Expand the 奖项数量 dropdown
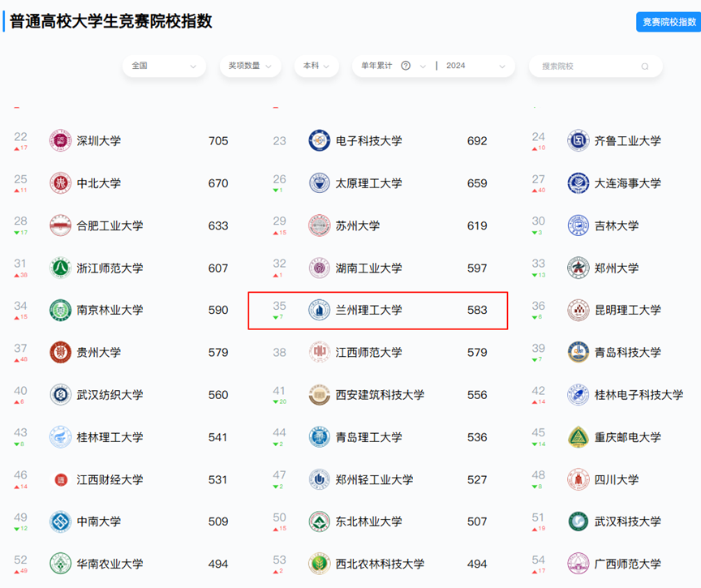The height and width of the screenshot is (588, 701). point(250,66)
